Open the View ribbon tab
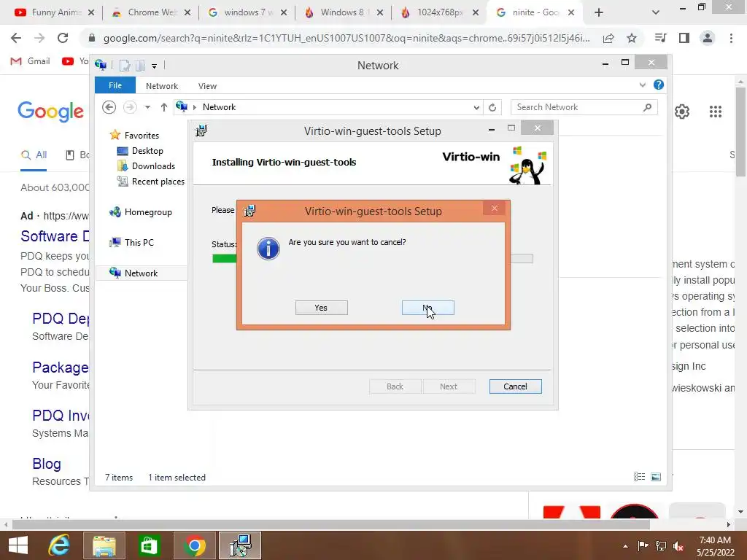747x560 pixels. coord(207,86)
